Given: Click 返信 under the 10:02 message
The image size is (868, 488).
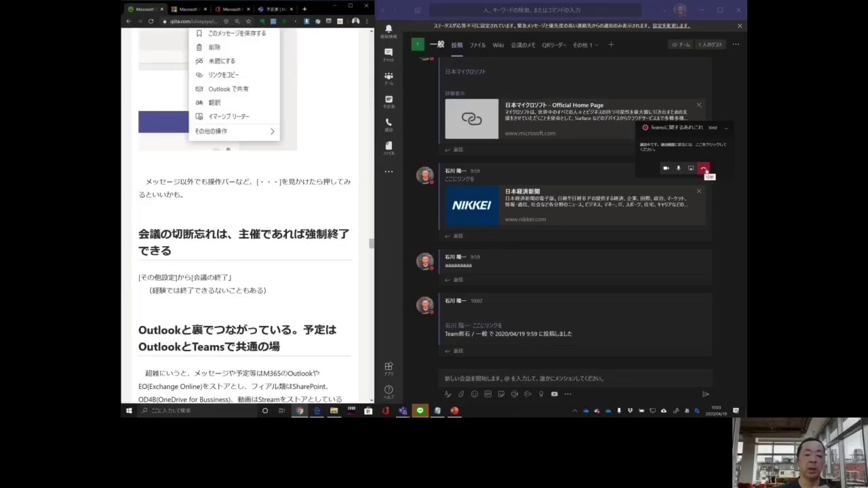Looking at the screenshot, I should [454, 350].
